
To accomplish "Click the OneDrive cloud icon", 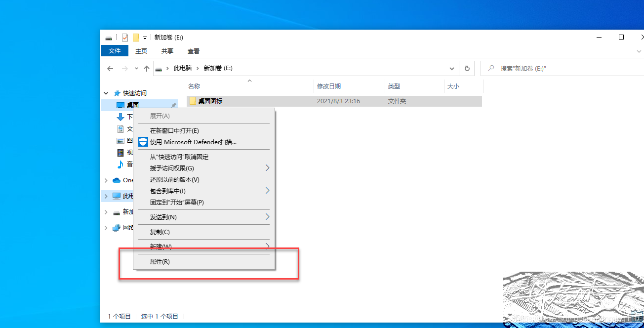I will (x=117, y=180).
